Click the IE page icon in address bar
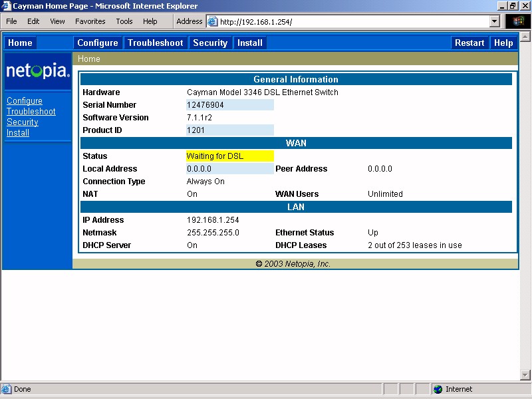The height and width of the screenshot is (399, 532). click(x=212, y=22)
